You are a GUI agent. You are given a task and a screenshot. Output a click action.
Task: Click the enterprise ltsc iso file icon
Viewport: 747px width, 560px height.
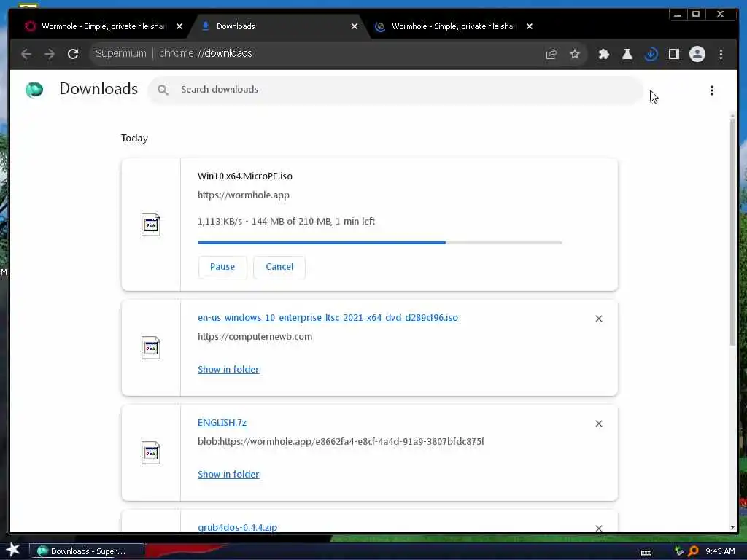tap(151, 348)
